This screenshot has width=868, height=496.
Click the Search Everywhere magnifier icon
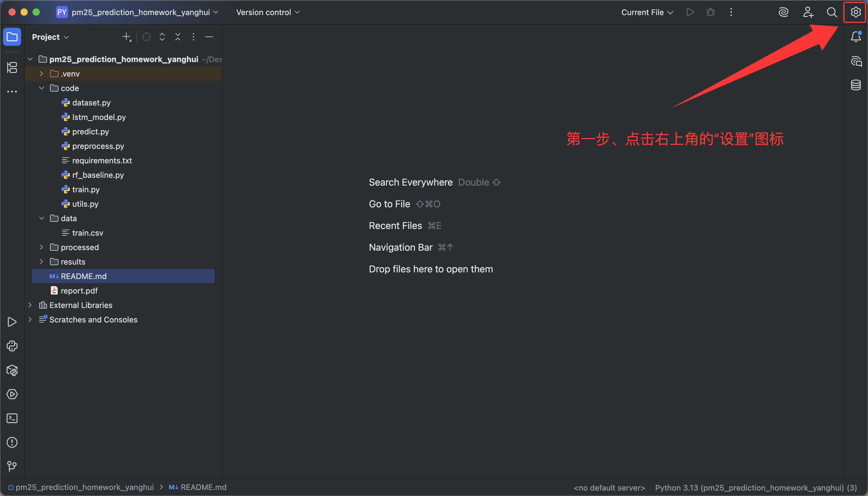click(832, 12)
